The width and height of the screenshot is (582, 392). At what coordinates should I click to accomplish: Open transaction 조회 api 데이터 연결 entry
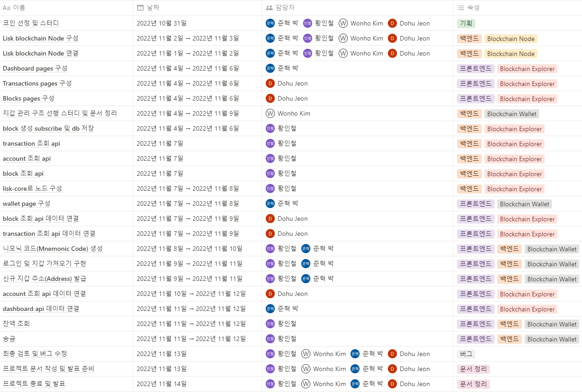pos(49,234)
